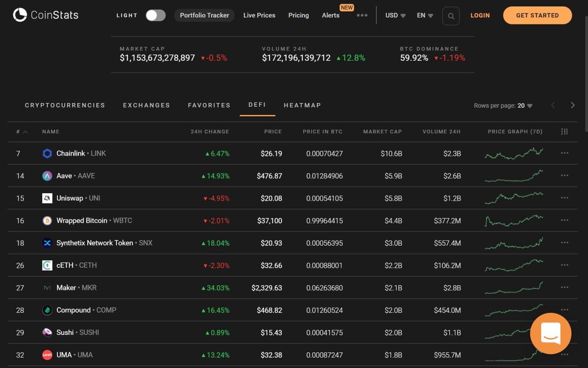
Task: Sort by PRICE column header
Action: tap(273, 131)
